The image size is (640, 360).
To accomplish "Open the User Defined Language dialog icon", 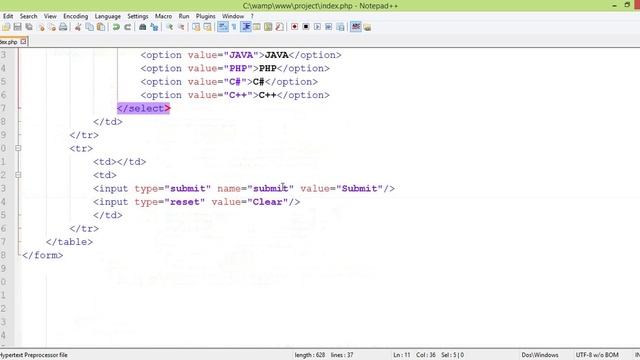I will coord(257,27).
